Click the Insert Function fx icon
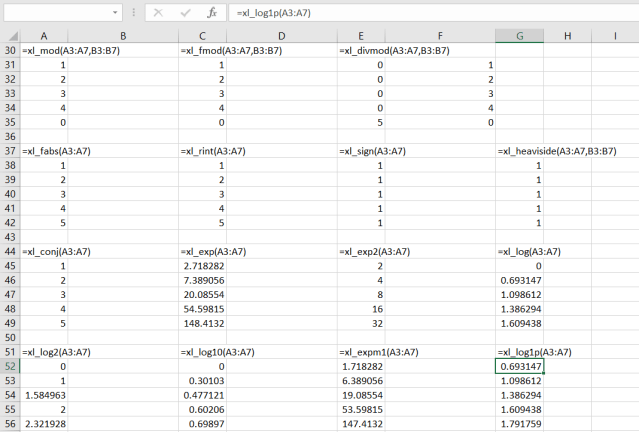639x432 pixels. coord(211,14)
